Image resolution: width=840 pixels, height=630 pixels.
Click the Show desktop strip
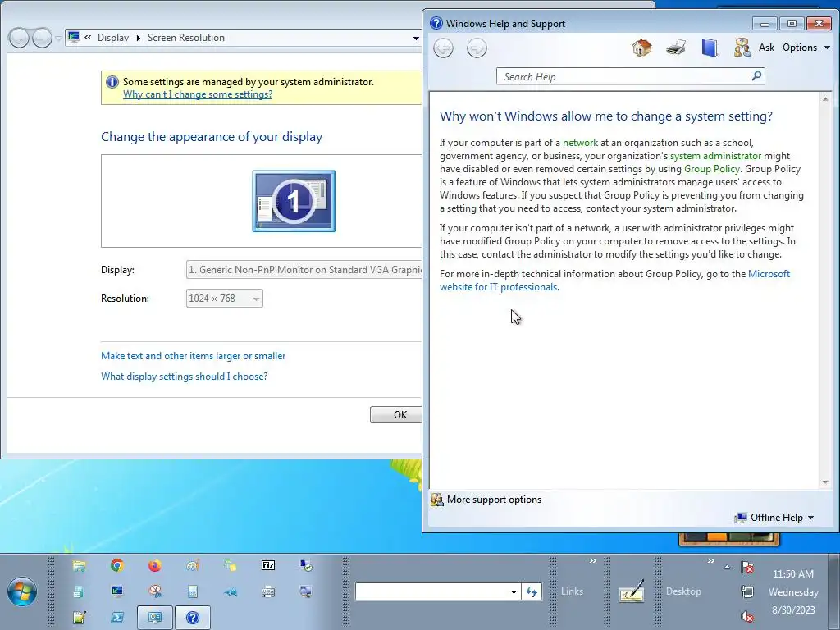(x=834, y=591)
